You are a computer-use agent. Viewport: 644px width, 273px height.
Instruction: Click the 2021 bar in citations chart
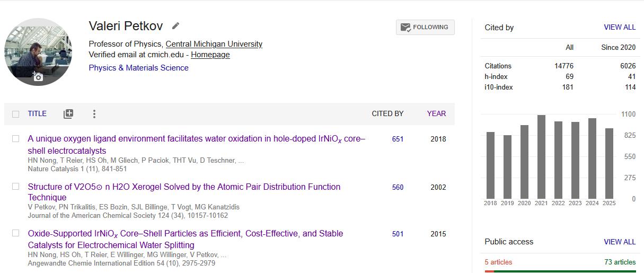click(x=541, y=157)
